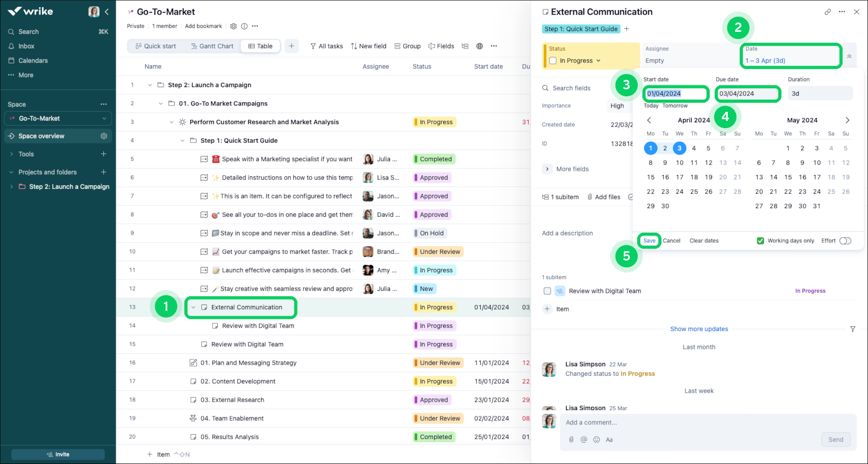Image resolution: width=868 pixels, height=464 pixels.
Task: Click the Due date input field
Action: click(x=747, y=93)
